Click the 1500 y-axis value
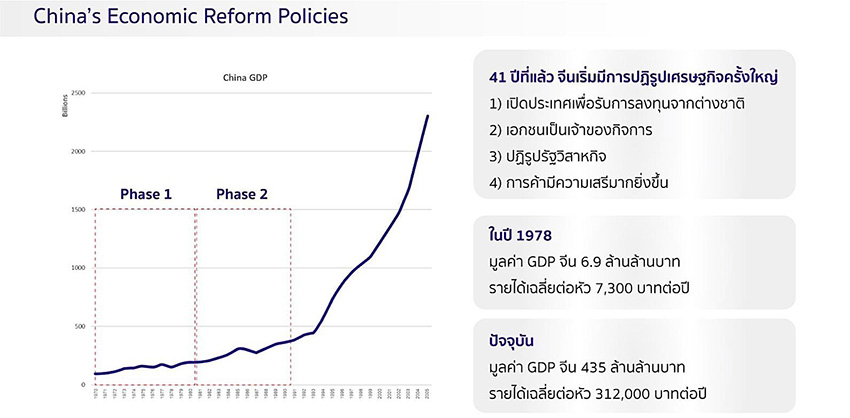 79,210
